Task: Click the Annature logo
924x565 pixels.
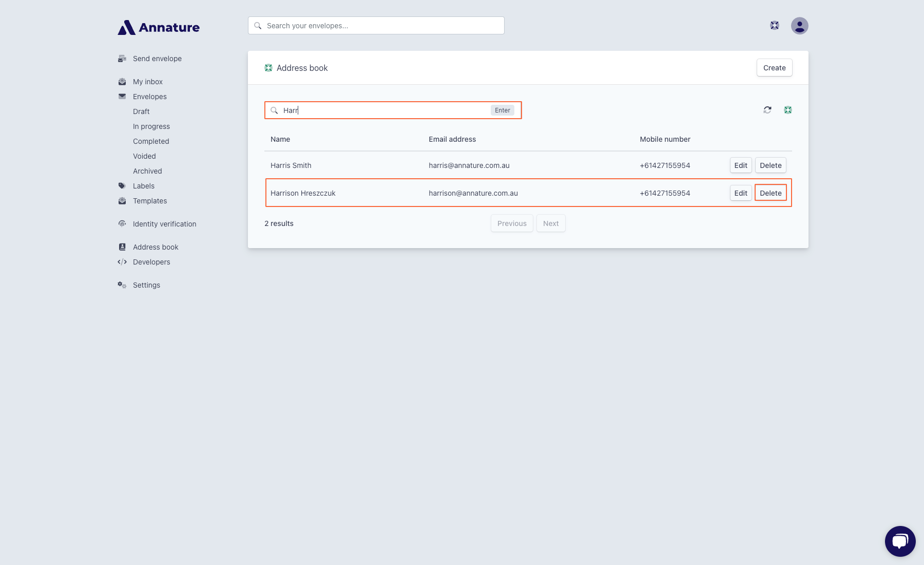Action: point(159,27)
